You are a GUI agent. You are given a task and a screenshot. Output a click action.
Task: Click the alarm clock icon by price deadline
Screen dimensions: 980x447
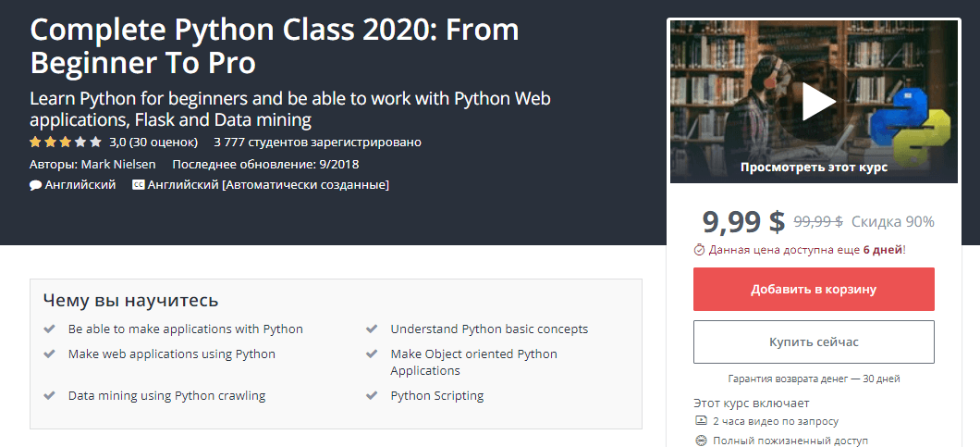point(699,250)
